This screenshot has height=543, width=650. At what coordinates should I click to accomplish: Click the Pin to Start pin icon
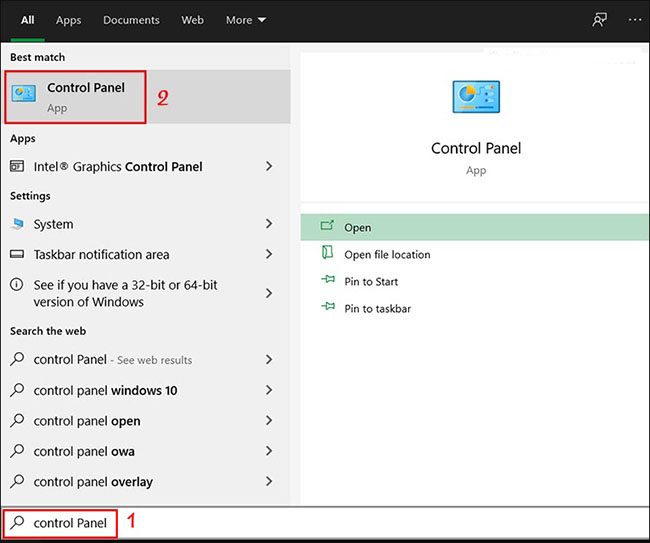pos(328,279)
